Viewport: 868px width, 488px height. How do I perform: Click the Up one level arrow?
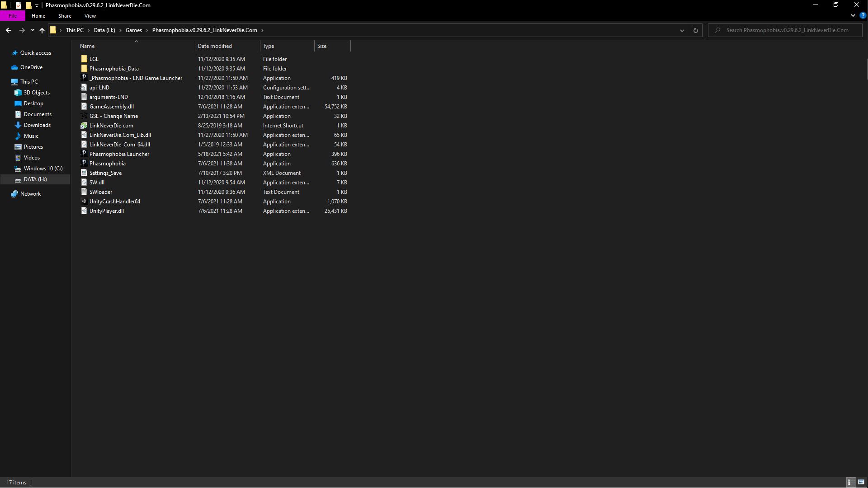[42, 30]
